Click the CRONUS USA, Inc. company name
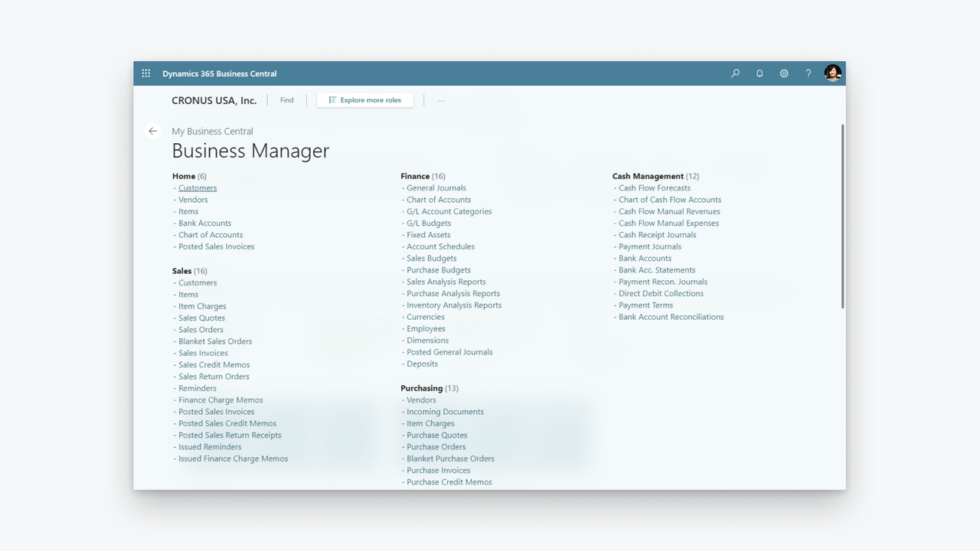The width and height of the screenshot is (980, 551). click(x=214, y=100)
